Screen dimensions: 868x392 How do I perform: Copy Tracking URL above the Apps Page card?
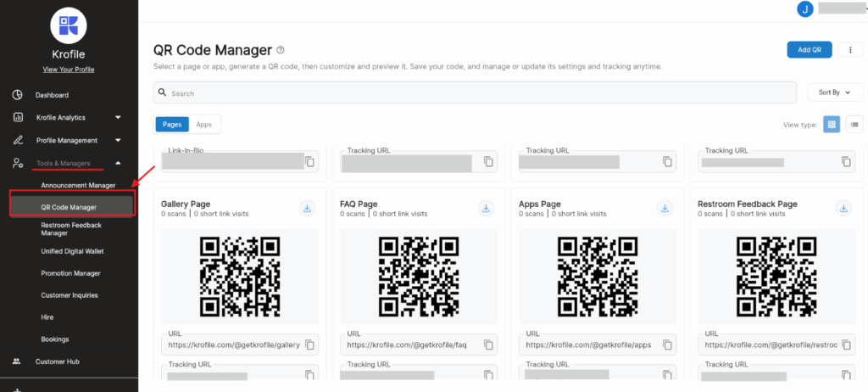668,162
